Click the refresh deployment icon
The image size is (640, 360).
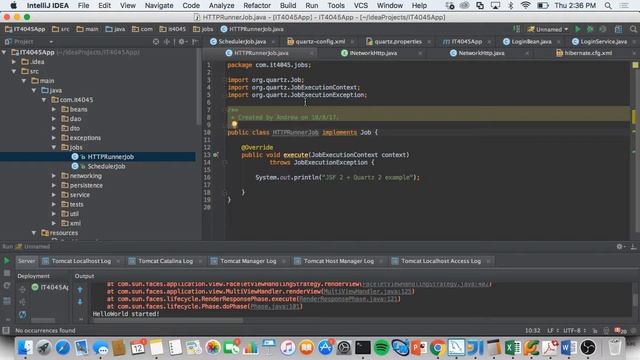22,314
